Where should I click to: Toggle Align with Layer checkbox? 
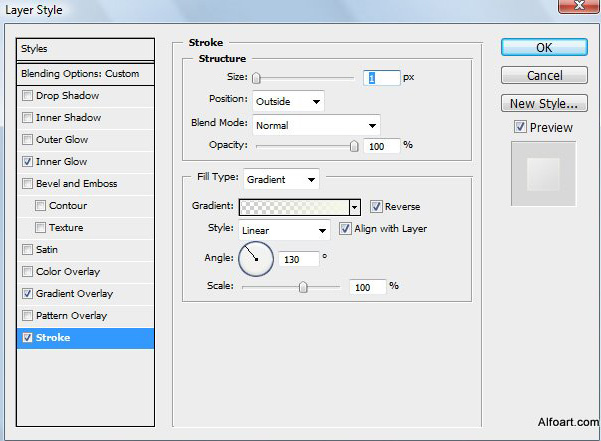coord(345,229)
